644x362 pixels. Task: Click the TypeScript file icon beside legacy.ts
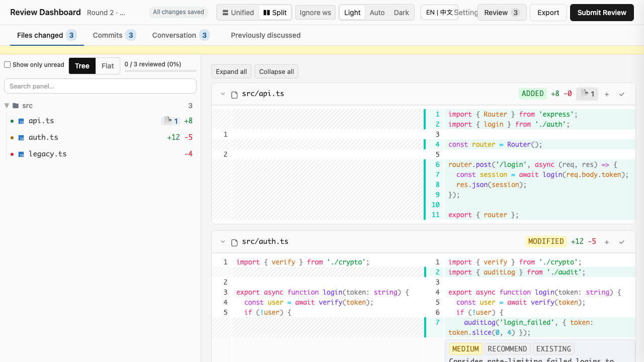point(21,154)
